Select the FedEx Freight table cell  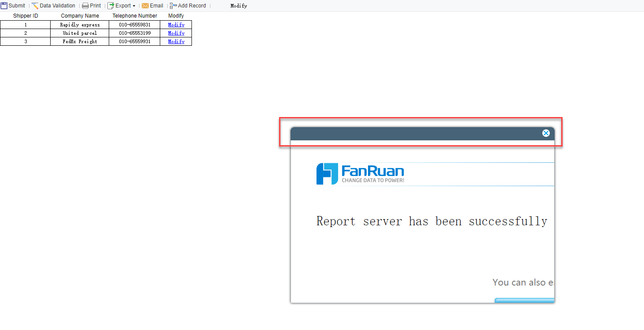80,41
